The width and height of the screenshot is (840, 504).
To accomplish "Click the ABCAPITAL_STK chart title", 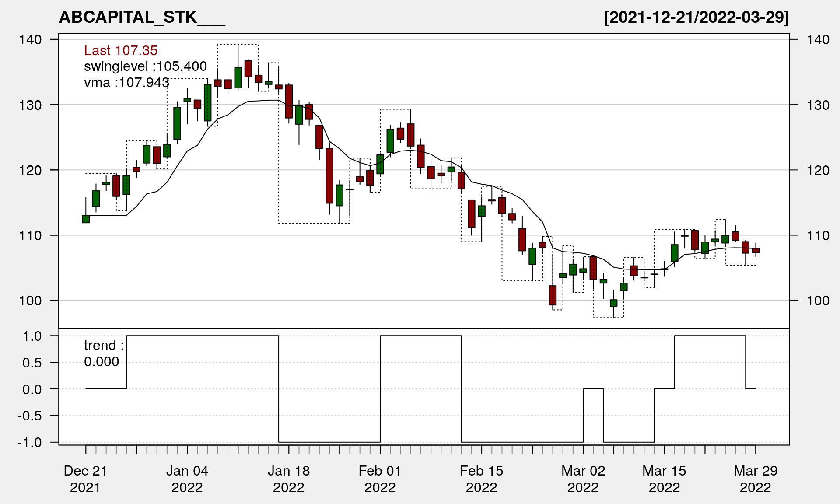I will [141, 17].
